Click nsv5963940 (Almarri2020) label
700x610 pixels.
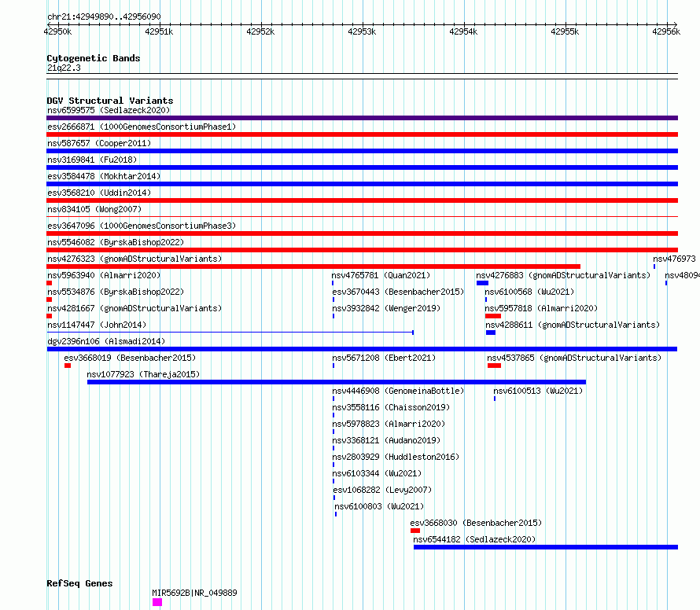[x=104, y=275]
